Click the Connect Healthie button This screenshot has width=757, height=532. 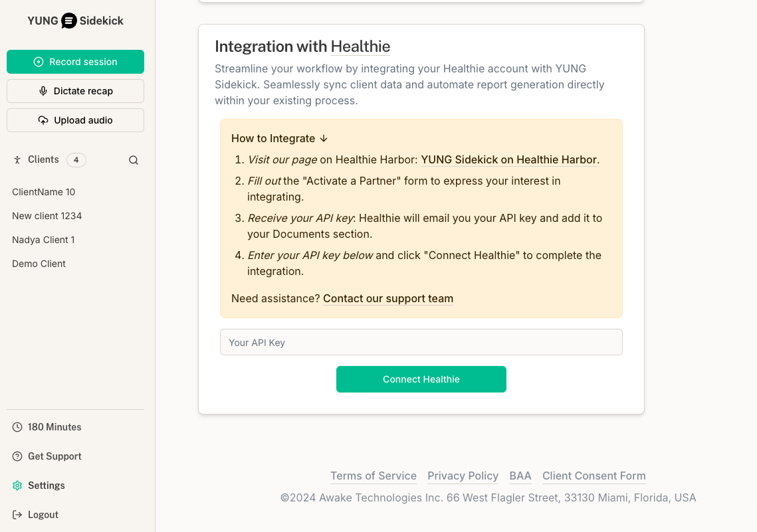coord(421,379)
